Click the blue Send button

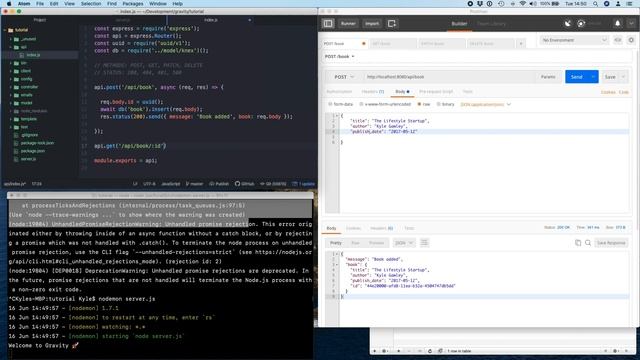[576, 77]
